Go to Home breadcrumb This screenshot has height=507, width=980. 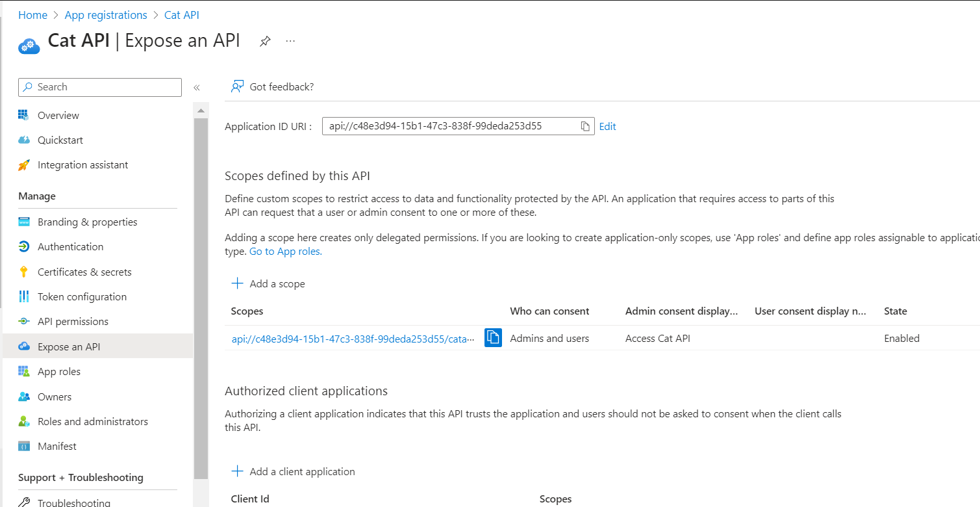[x=32, y=15]
